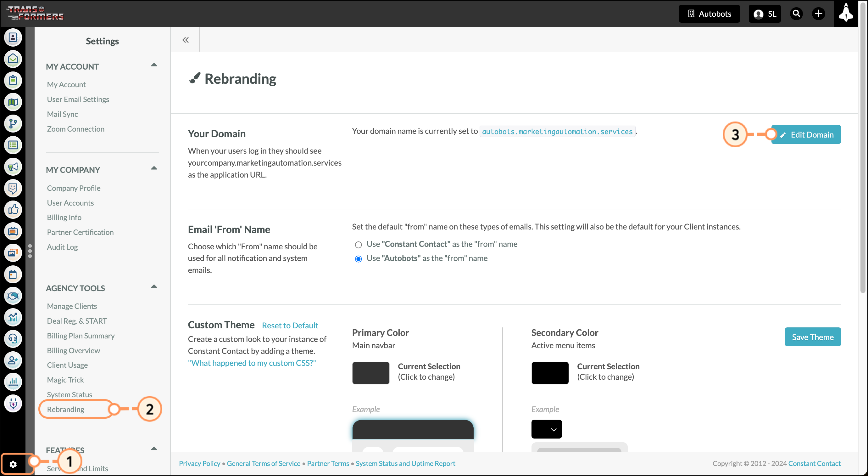
Task: Change the primary color swatch
Action: pos(371,373)
